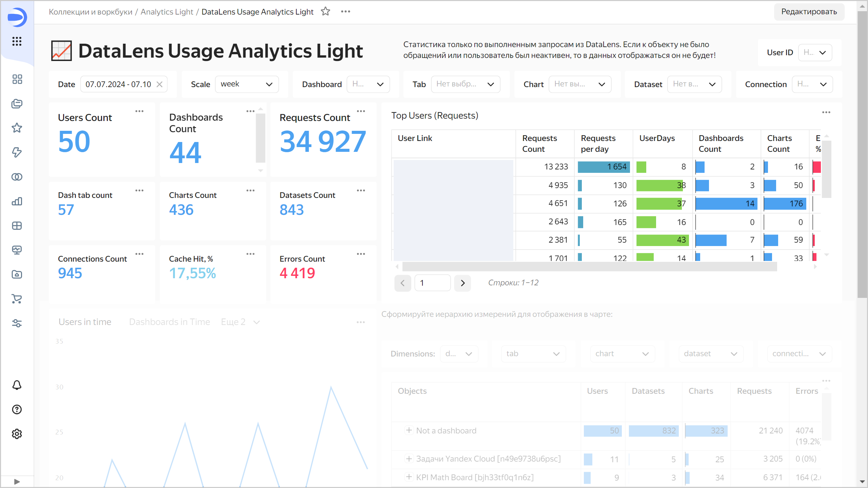
Task: Expand the Not a dashboard row
Action: click(409, 431)
